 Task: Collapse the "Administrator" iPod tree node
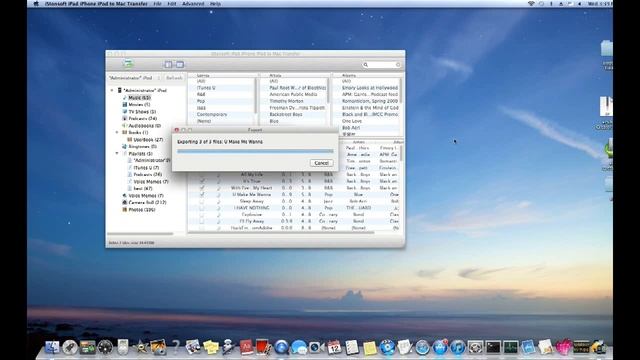click(112, 90)
